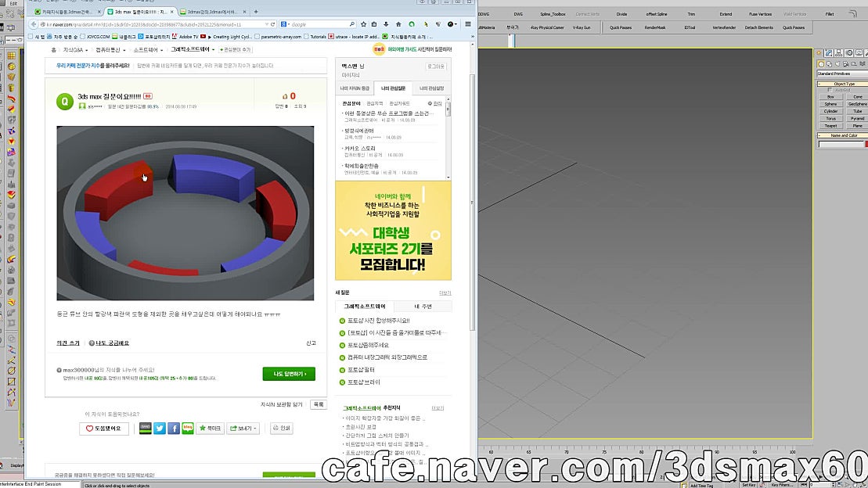Click 나도 궁금해요 below the question
Viewport: 868px width, 488px height.
[112, 343]
